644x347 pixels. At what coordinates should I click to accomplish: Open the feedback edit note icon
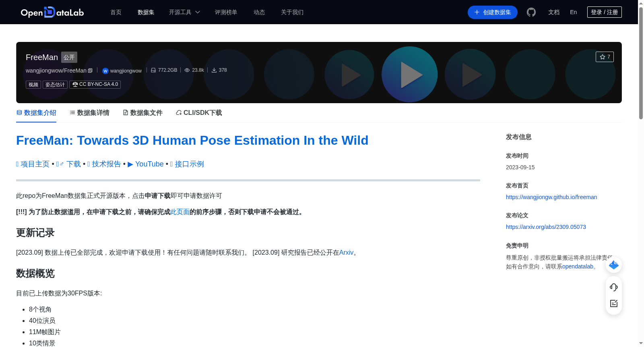click(614, 303)
